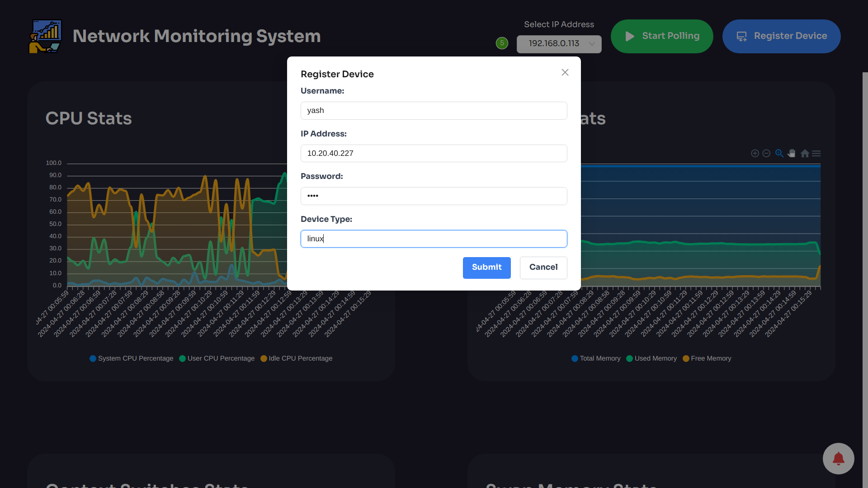Click the Start Polling button
Viewport: 868px width, 488px height.
[x=662, y=36]
